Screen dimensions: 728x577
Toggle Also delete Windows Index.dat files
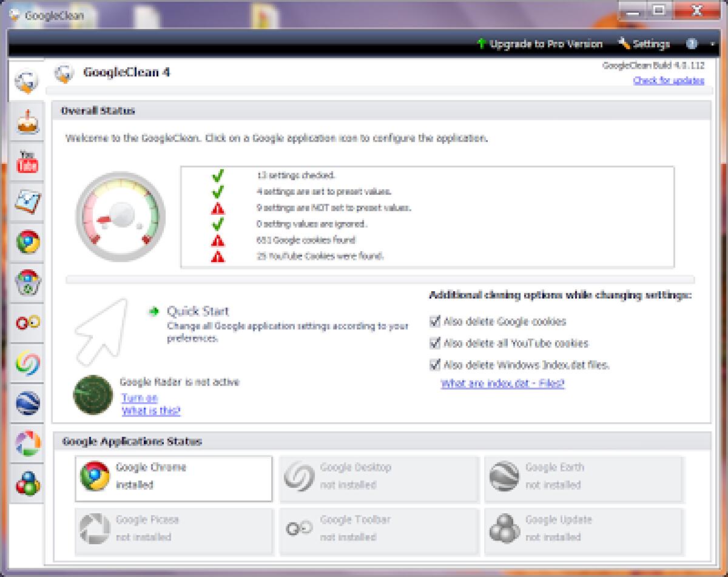coord(434,365)
